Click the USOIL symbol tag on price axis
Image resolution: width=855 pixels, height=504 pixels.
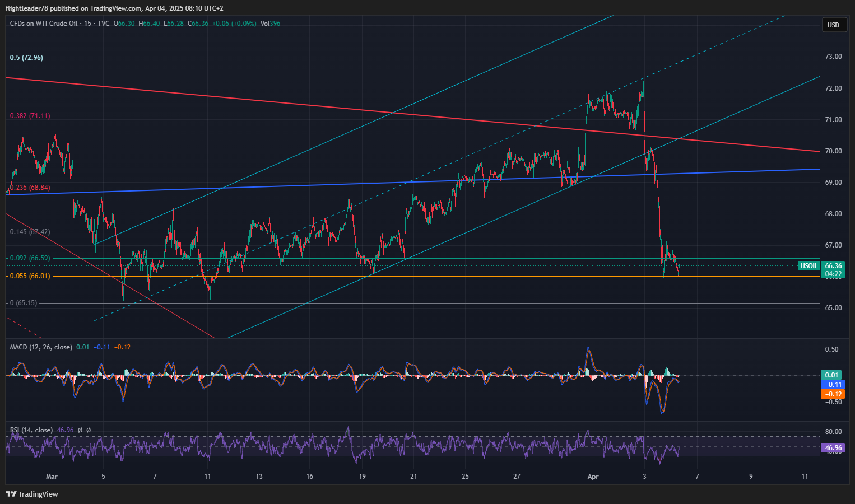point(809,266)
